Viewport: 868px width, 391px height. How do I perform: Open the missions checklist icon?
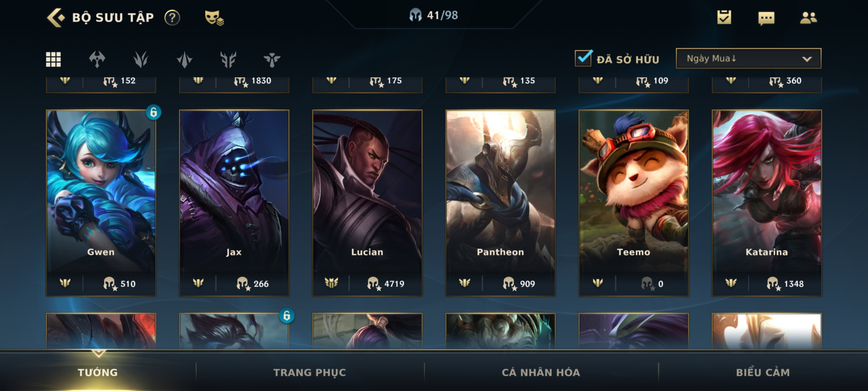click(x=724, y=17)
